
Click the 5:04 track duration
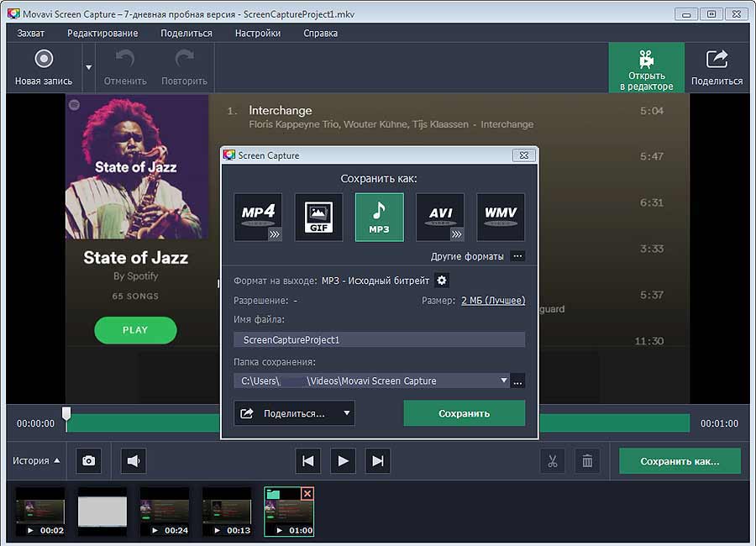click(651, 111)
